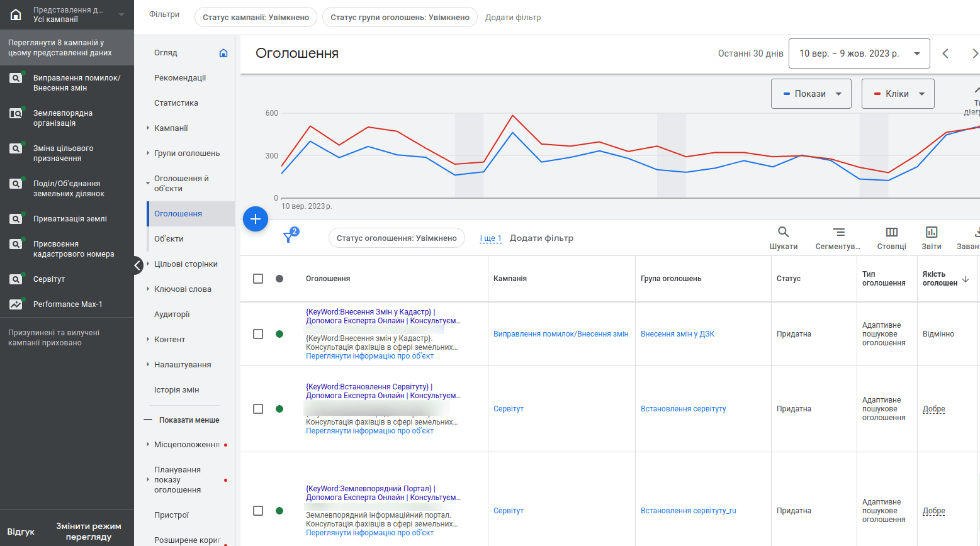The image size is (980, 546).
Task: Open Рекомендації in the side menu
Action: [180, 78]
